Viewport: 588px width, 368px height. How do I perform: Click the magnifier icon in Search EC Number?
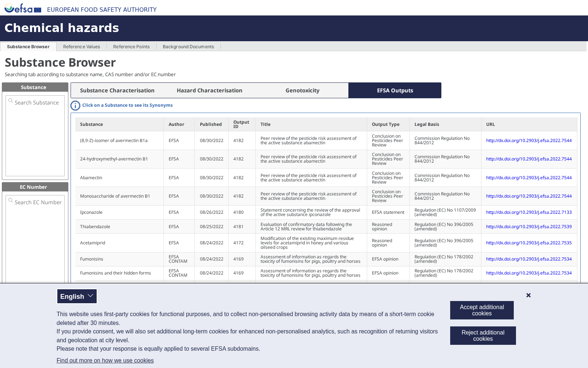pyautogui.click(x=11, y=200)
